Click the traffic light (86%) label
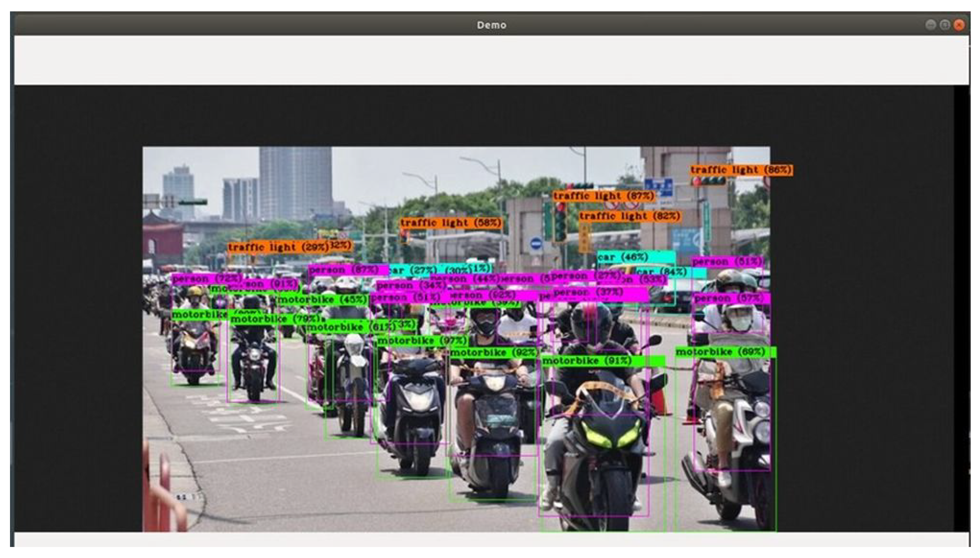Viewport: 980px width, 558px height. coord(741,170)
